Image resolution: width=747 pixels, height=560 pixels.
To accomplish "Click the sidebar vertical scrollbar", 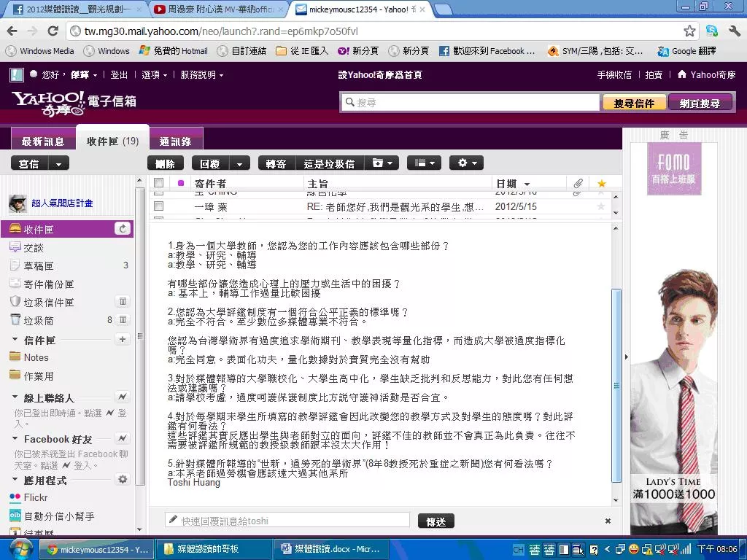I will pos(139,336).
